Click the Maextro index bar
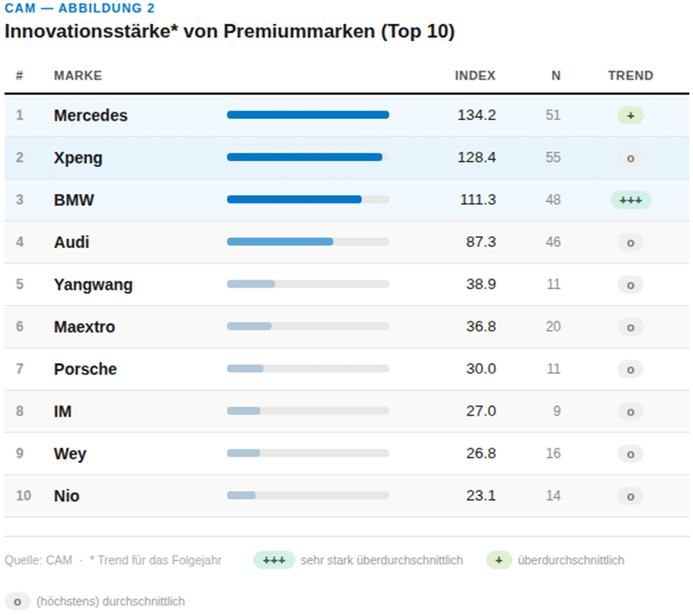This screenshot has height=616, width=693. pyautogui.click(x=249, y=327)
